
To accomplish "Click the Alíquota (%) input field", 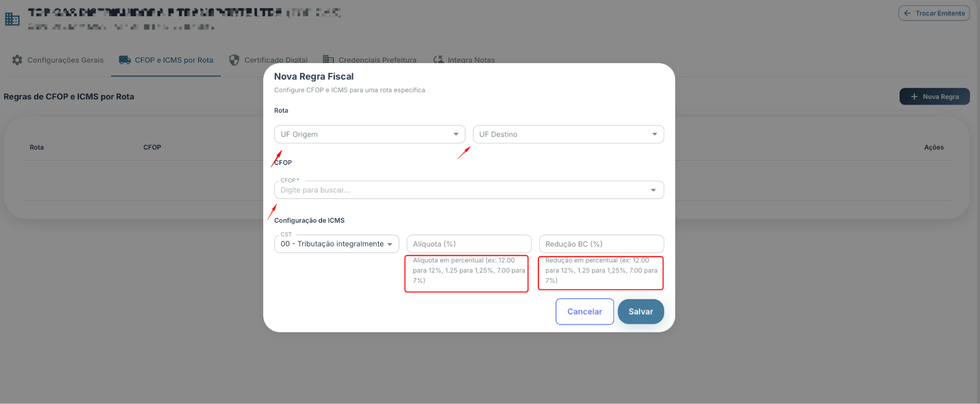I will point(469,244).
